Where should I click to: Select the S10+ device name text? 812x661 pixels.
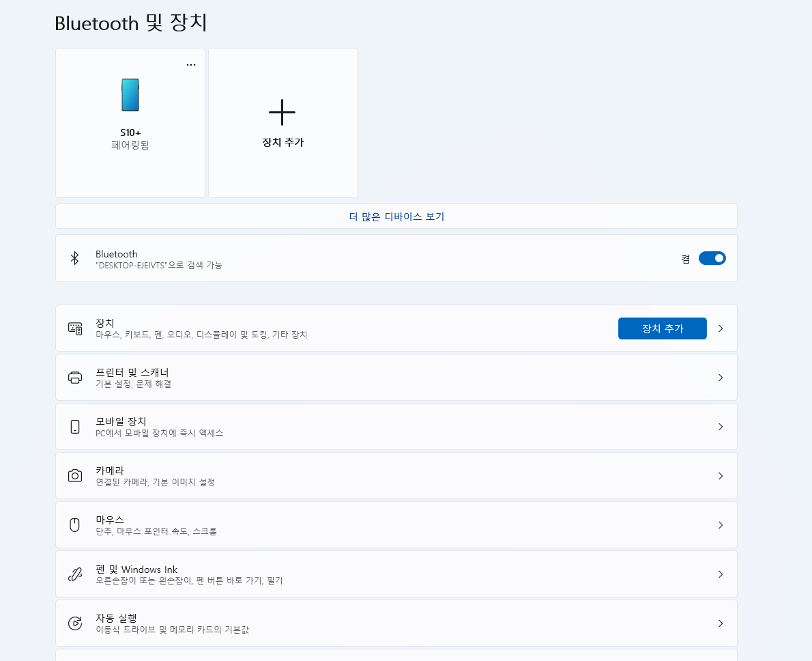coord(130,132)
